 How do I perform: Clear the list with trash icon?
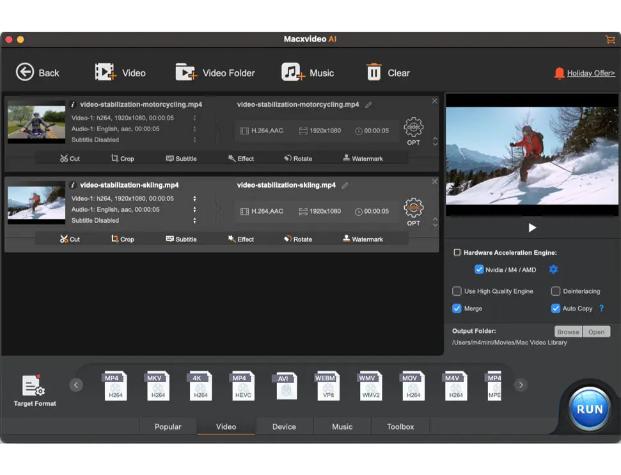coord(373,72)
